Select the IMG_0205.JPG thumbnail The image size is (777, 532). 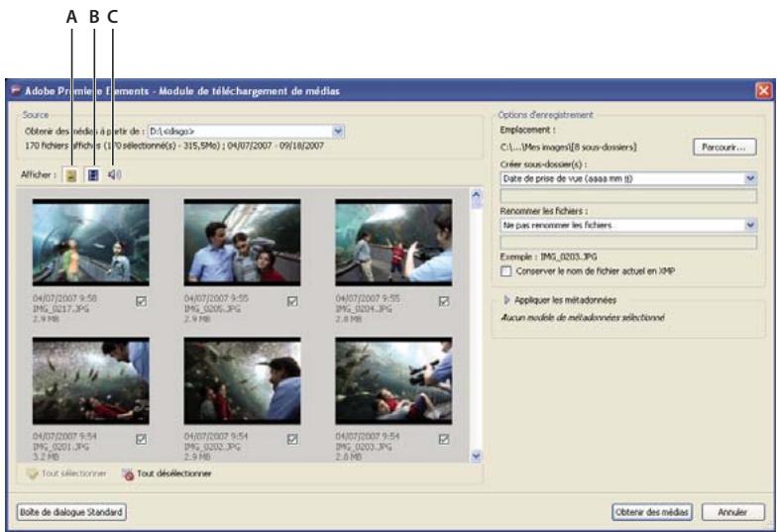(242, 243)
